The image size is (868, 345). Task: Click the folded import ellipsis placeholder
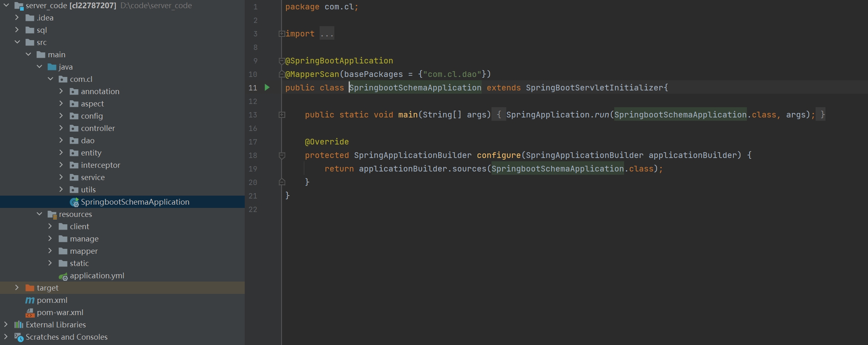(x=327, y=34)
